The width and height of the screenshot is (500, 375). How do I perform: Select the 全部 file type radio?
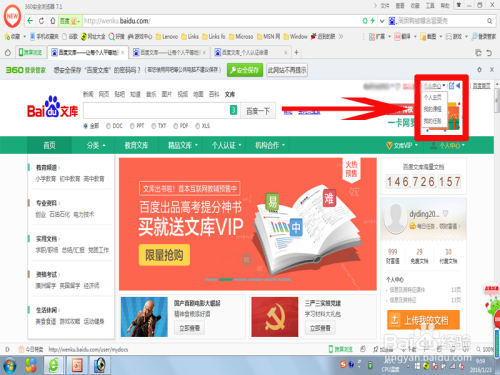click(86, 126)
